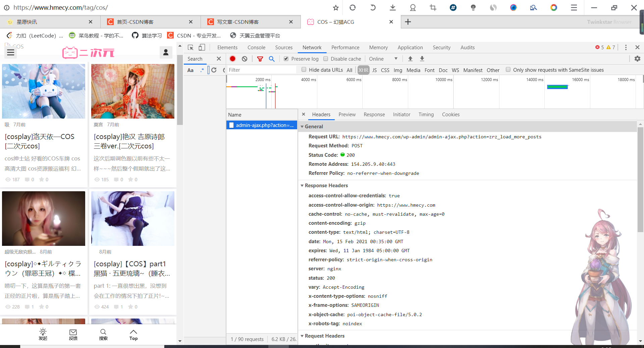Open Preview tab of request
Screen dimensions: 644x348
point(347,115)
